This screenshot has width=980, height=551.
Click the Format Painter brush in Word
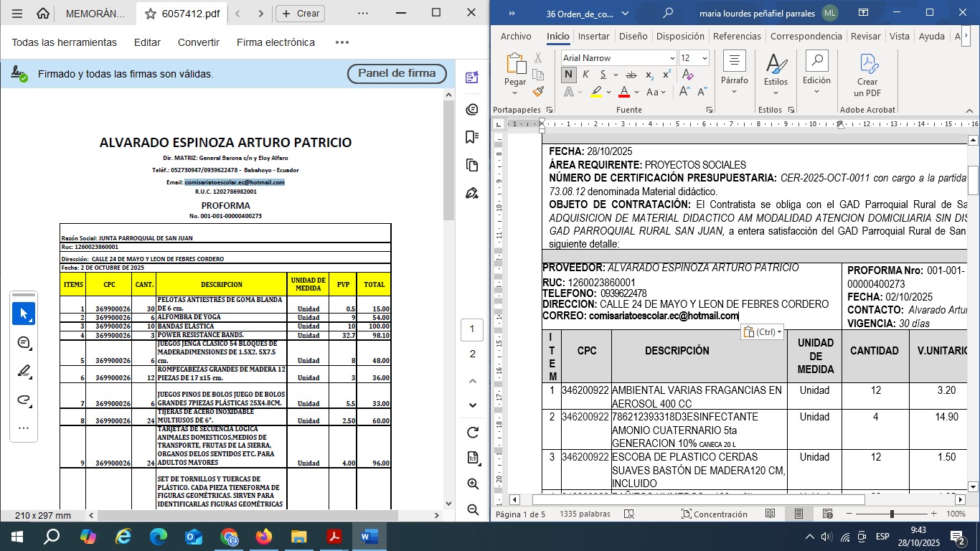tap(539, 92)
